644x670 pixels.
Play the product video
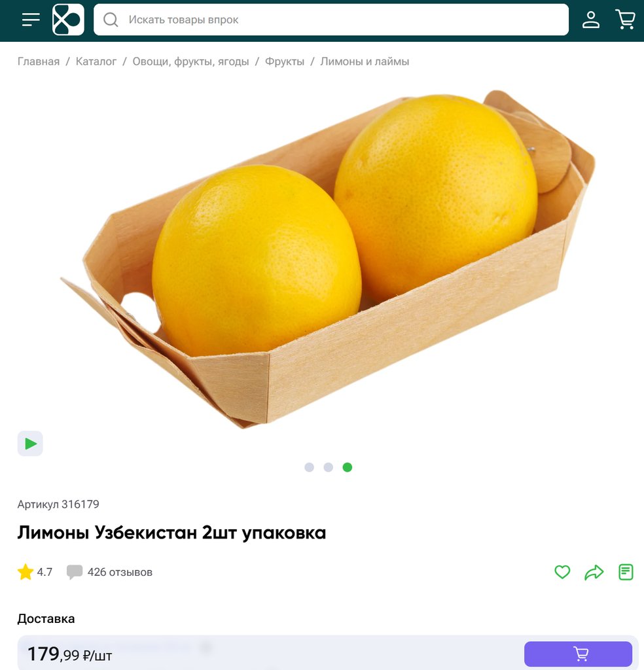click(30, 444)
